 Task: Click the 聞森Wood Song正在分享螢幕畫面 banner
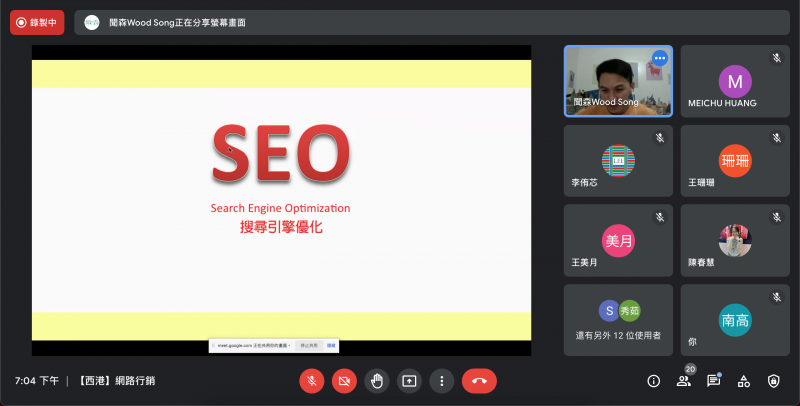432,22
